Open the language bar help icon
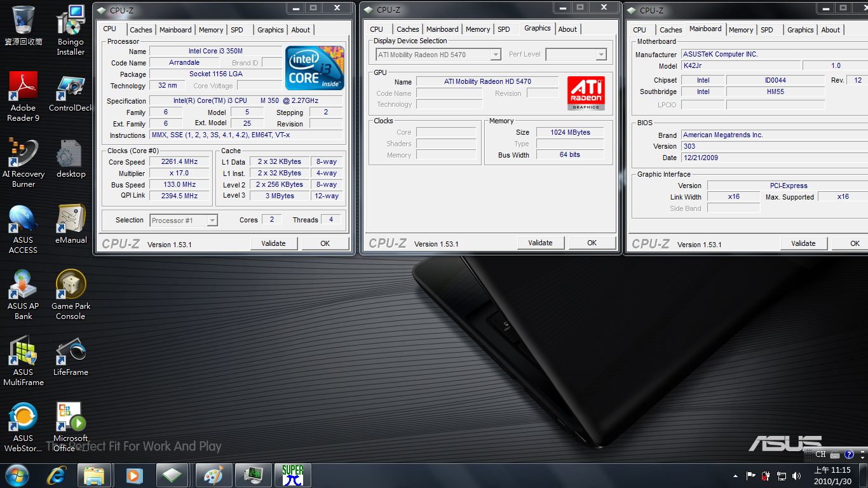 click(849, 454)
